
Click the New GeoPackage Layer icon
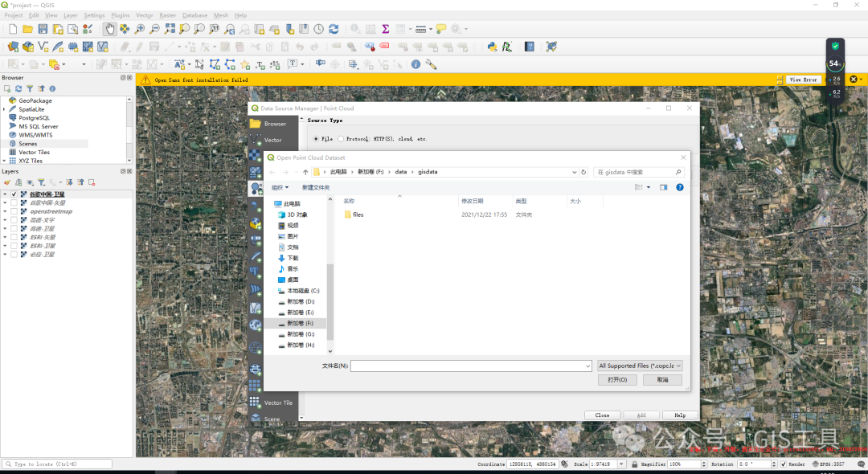click(x=27, y=47)
